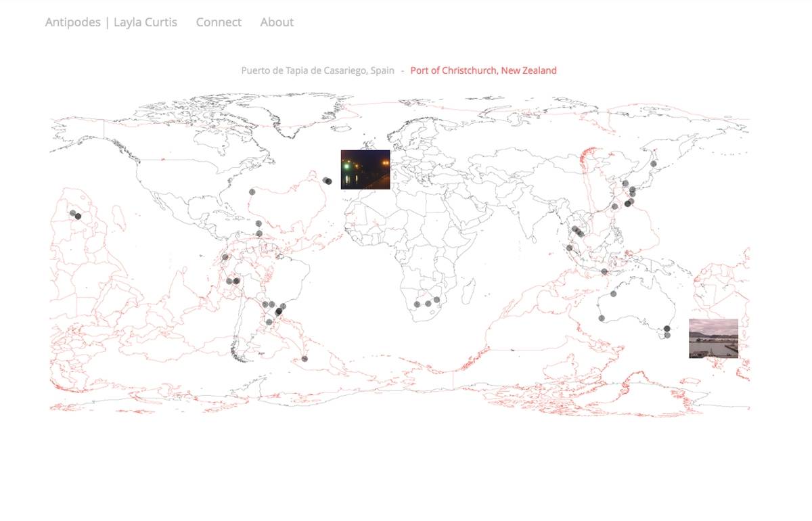Select the marker just north of Australia
The height and width of the screenshot is (521, 812).
point(604,272)
